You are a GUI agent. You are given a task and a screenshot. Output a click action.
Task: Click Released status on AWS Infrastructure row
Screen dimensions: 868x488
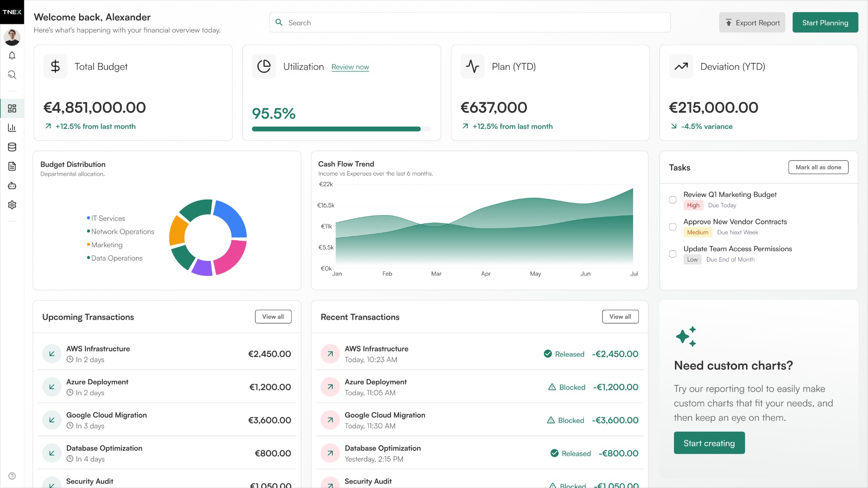click(x=564, y=354)
